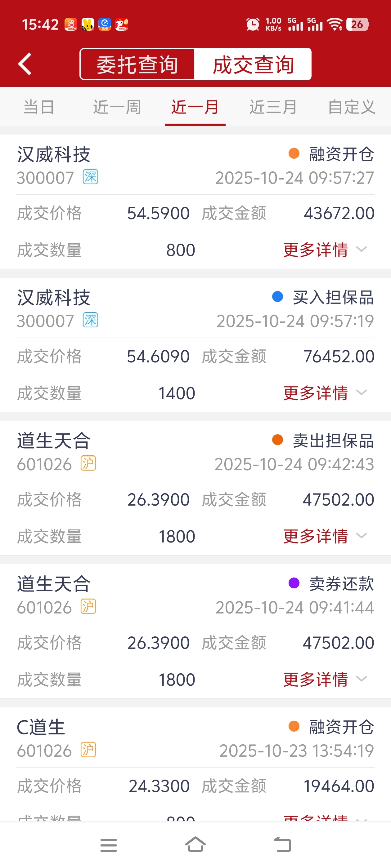This screenshot has width=391, height=868.
Task: Tap the C道生 stock name
Action: (41, 727)
